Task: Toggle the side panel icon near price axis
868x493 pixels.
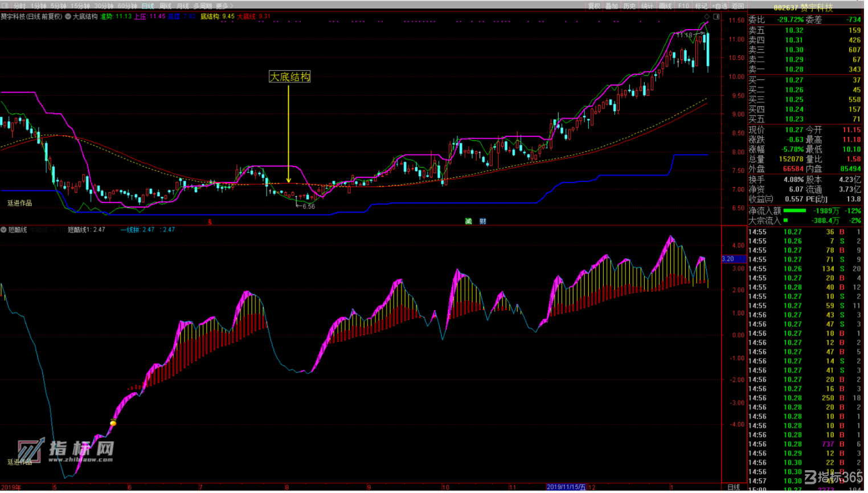Action: pyautogui.click(x=716, y=17)
